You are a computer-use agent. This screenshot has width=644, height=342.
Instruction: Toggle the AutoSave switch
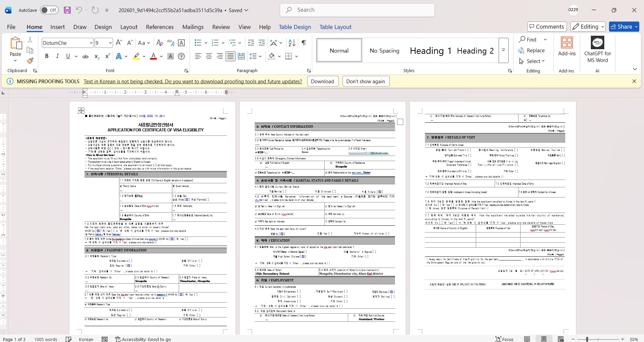tap(49, 10)
